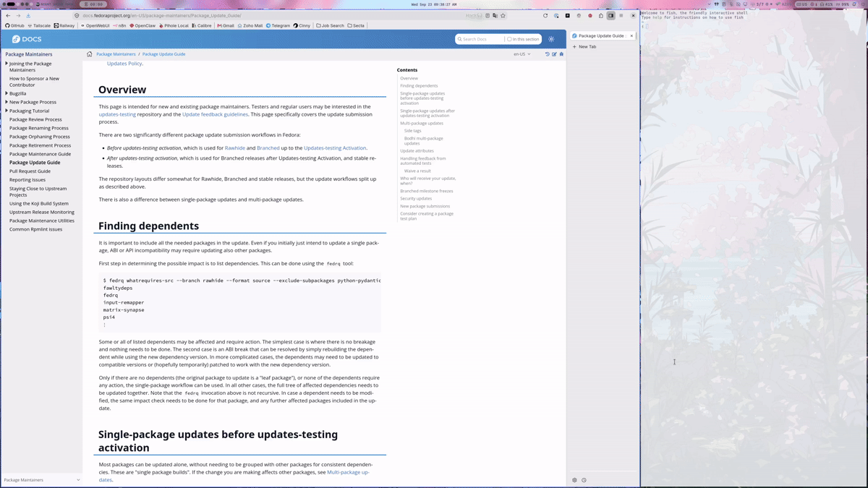Tick the In this section checkbox
Screen dimensions: 868x488
coord(509,39)
